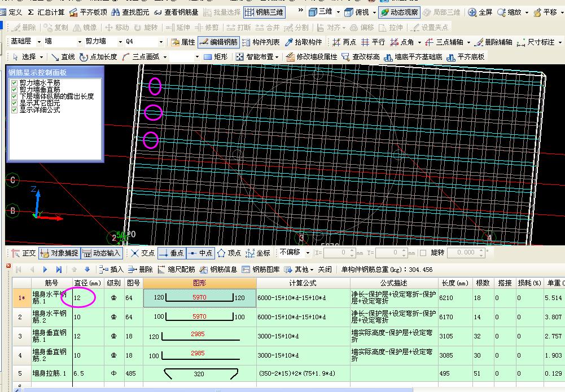This screenshot has width=565, height=392.
Task: Toggle 编辑钢筋 edit rebar button
Action: click(x=218, y=42)
